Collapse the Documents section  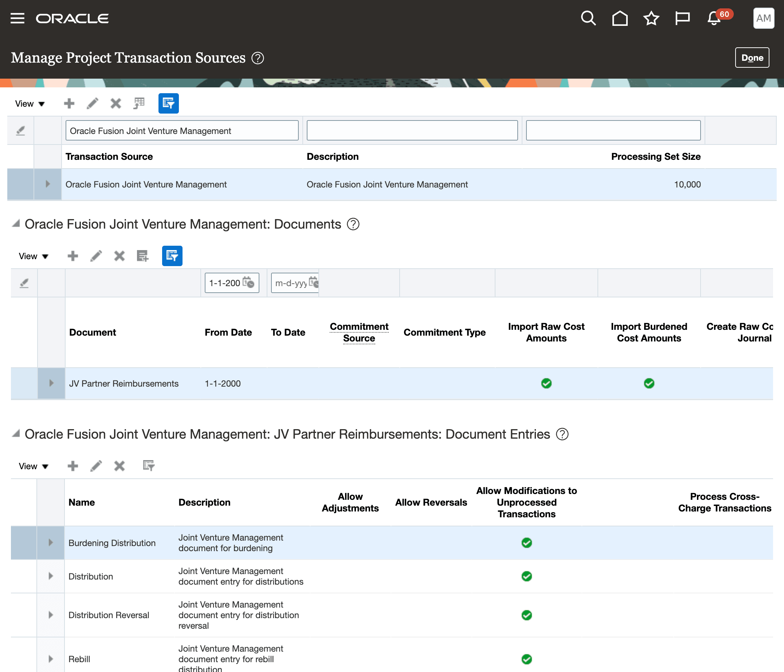click(16, 224)
